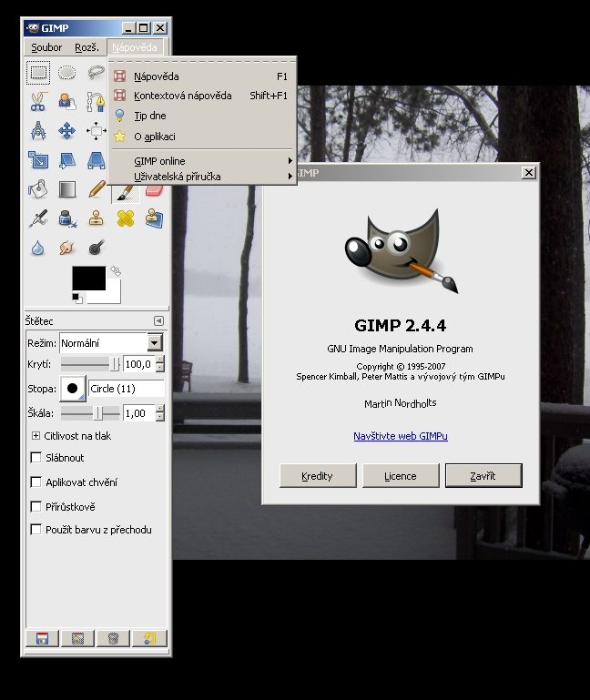This screenshot has width=590, height=700.
Task: Select the Pencil tool
Action: pyautogui.click(x=96, y=189)
